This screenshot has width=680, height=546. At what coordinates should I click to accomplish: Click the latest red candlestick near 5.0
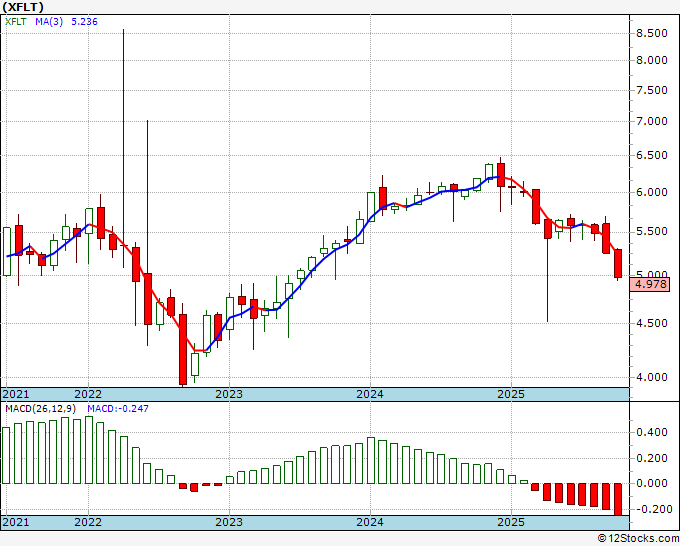(x=618, y=263)
